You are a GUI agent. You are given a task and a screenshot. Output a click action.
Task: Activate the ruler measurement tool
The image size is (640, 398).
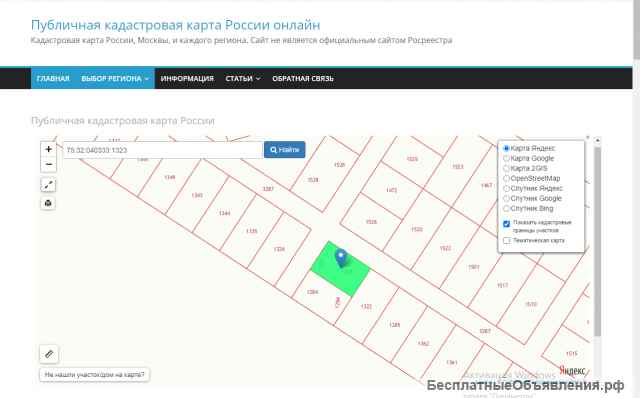coord(49,354)
